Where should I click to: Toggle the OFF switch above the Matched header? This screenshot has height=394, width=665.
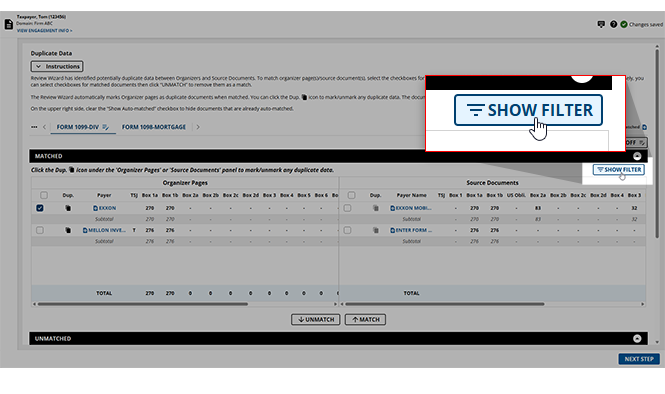[x=636, y=143]
